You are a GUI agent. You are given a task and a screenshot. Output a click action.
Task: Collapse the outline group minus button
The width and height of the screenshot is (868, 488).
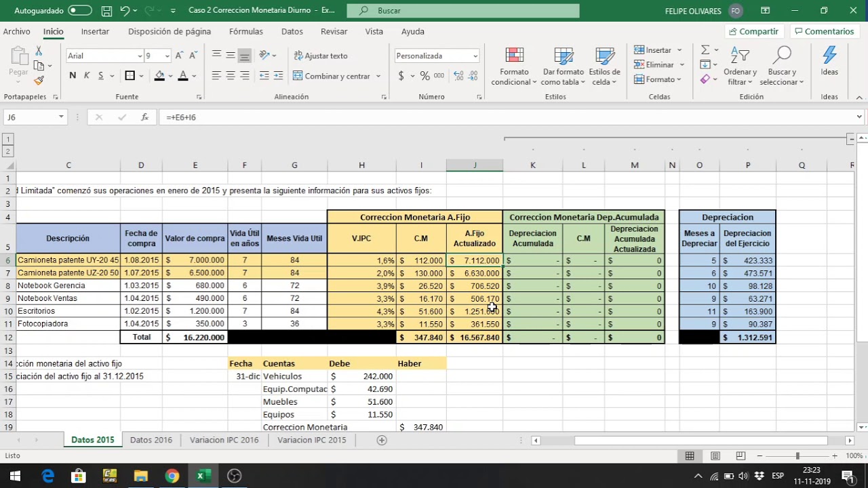point(851,139)
